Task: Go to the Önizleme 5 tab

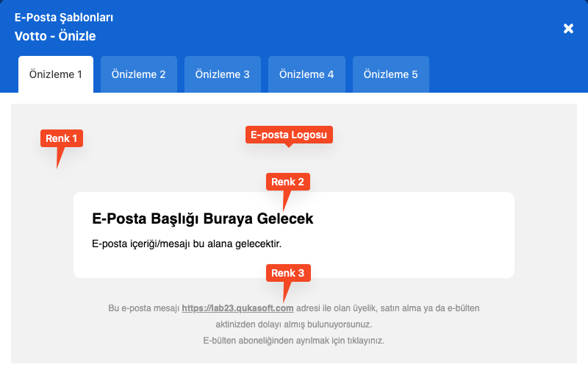Action: click(390, 74)
